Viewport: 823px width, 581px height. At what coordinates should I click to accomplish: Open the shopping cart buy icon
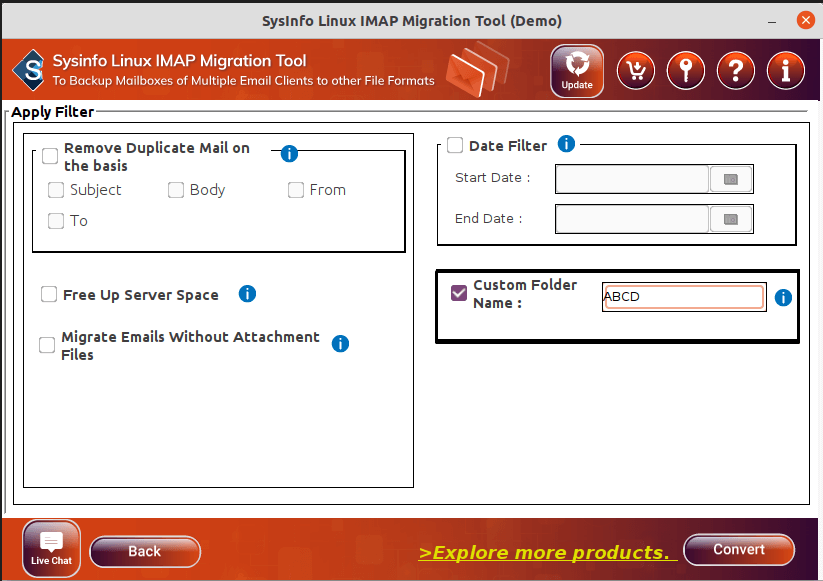[x=636, y=71]
